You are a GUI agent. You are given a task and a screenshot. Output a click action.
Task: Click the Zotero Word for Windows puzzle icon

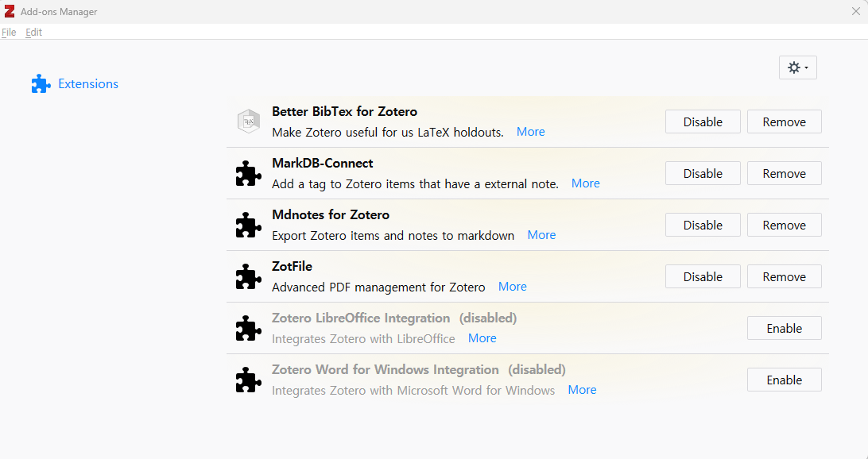click(249, 380)
